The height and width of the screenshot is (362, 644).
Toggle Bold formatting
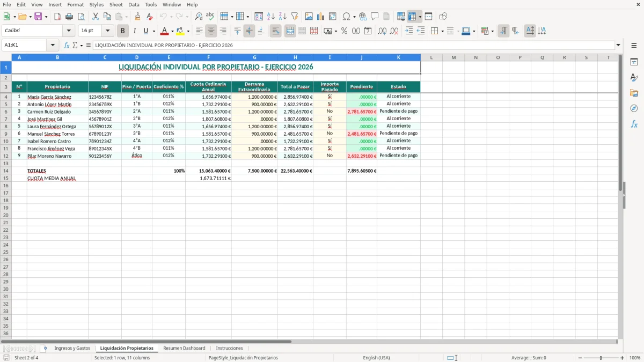[122, 31]
